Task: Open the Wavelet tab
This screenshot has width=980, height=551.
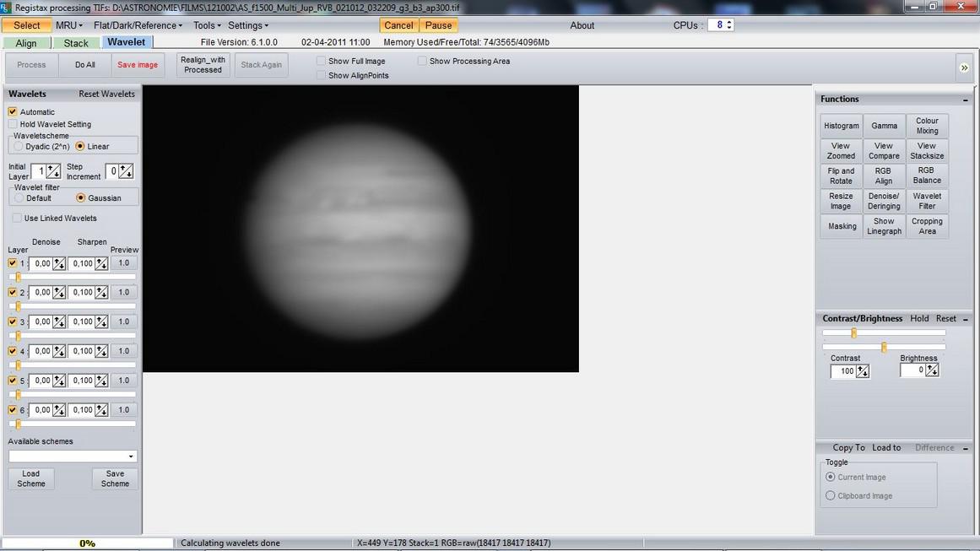Action: coord(127,42)
